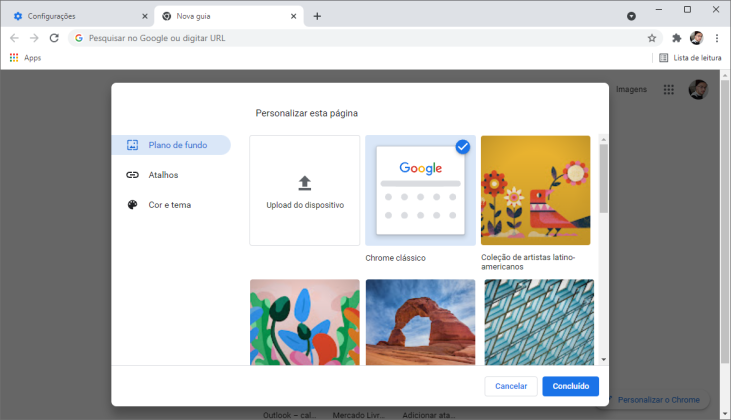Screen dimensions: 731x420
Task: Click the up arrow of the dialog scrollbar
Action: pos(604,139)
